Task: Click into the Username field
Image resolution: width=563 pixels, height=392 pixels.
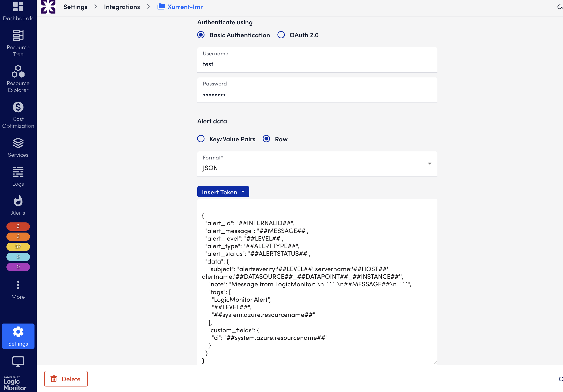Action: pyautogui.click(x=317, y=64)
